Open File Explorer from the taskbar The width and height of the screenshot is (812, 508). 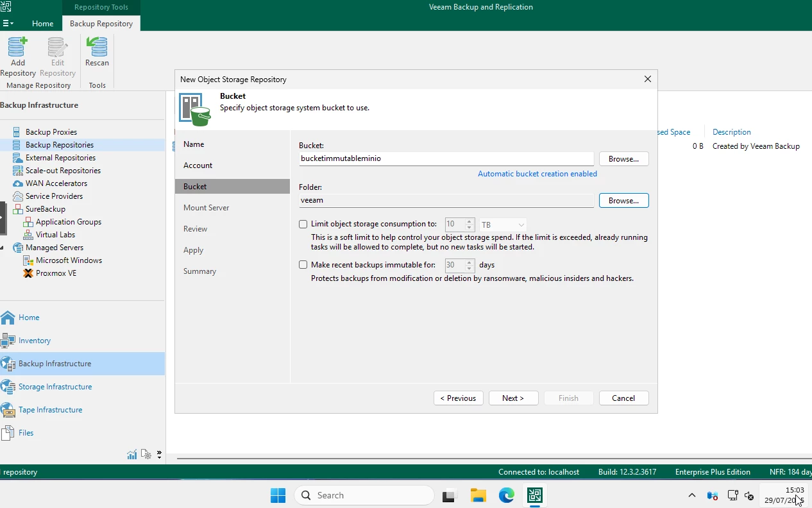[x=478, y=495]
